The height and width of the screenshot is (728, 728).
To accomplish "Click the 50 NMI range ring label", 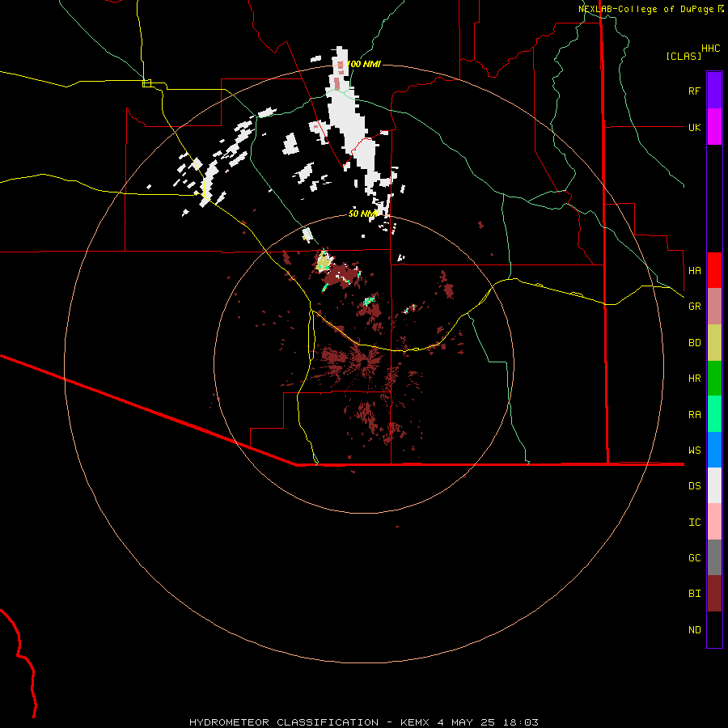I will click(362, 214).
